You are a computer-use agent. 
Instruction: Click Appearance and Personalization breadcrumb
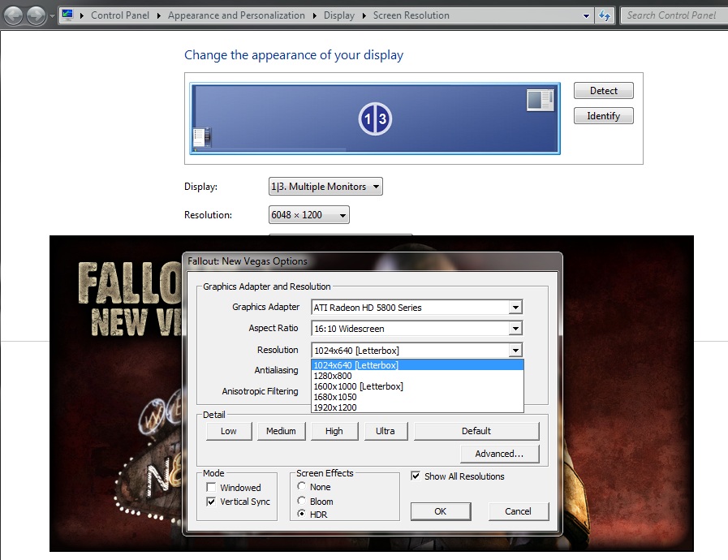click(236, 15)
